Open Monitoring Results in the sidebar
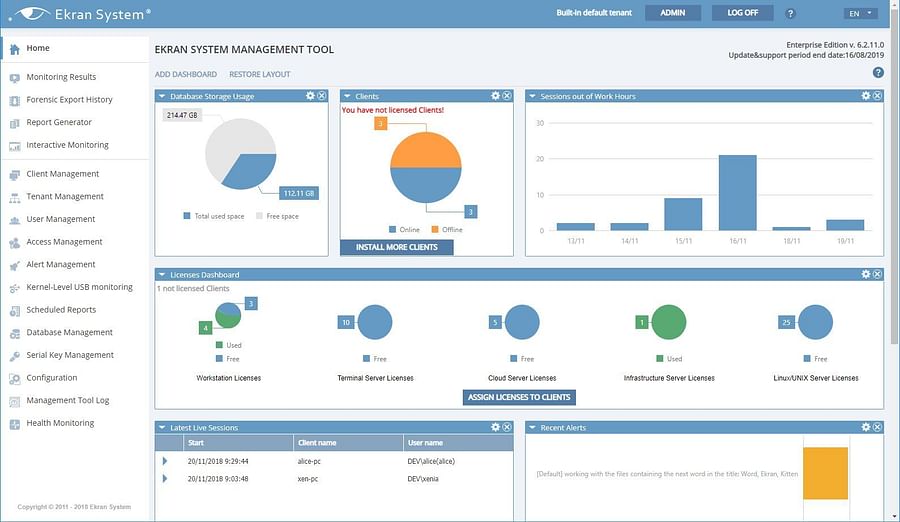 coord(61,77)
